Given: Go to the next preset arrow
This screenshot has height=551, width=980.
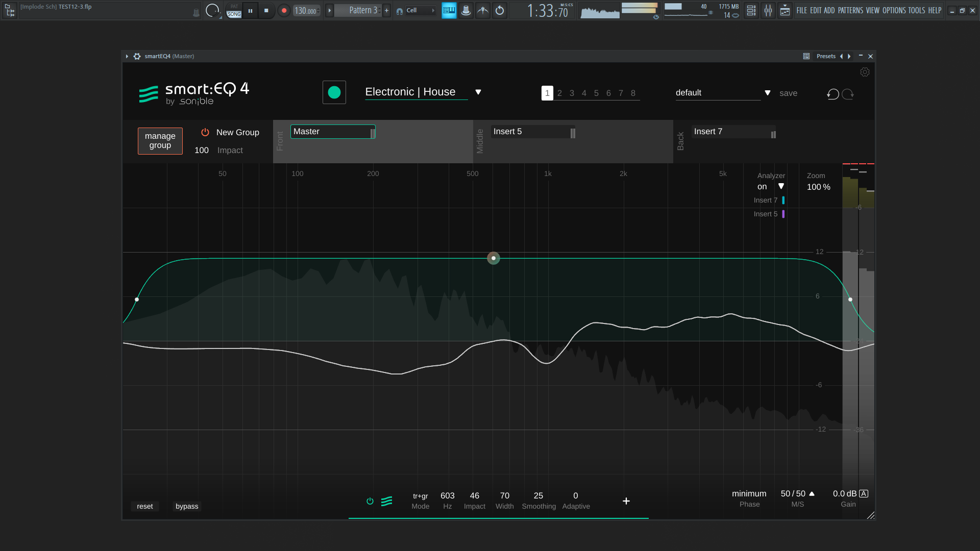Looking at the screenshot, I should pos(849,56).
